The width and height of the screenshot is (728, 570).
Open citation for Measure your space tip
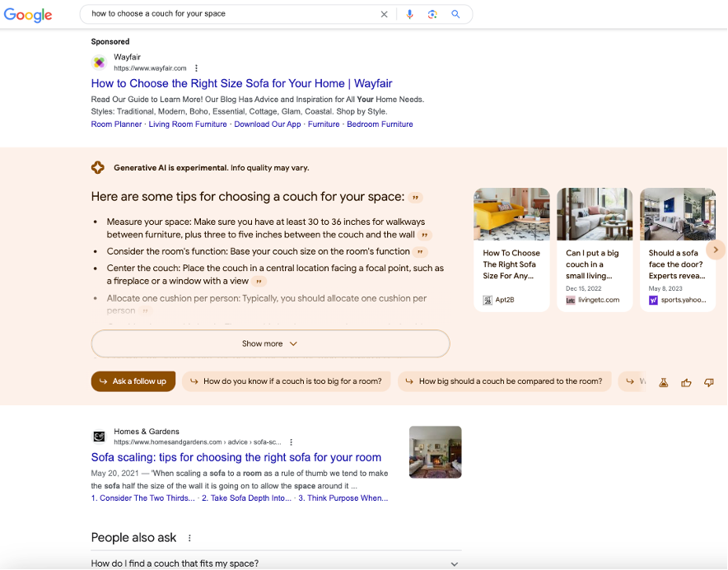(x=424, y=235)
